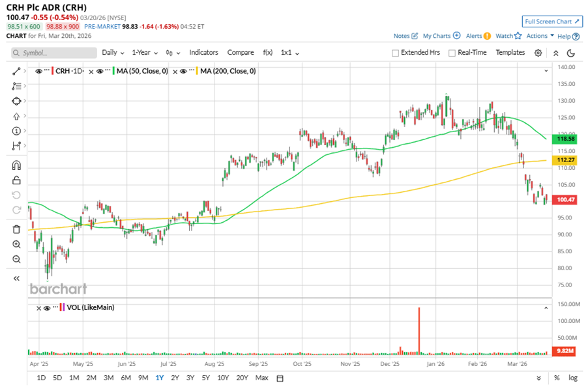588x392 pixels.
Task: Open the 1-Year period dropdown
Action: (x=145, y=53)
